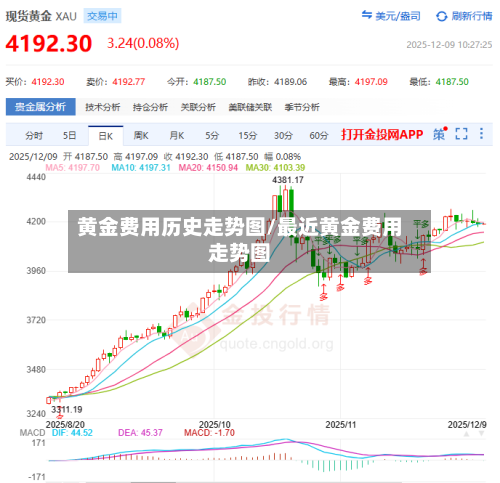Image resolution: width=500 pixels, height=483 pixels.
Task: Click the 今开 4187.50 value
Action: point(210,82)
